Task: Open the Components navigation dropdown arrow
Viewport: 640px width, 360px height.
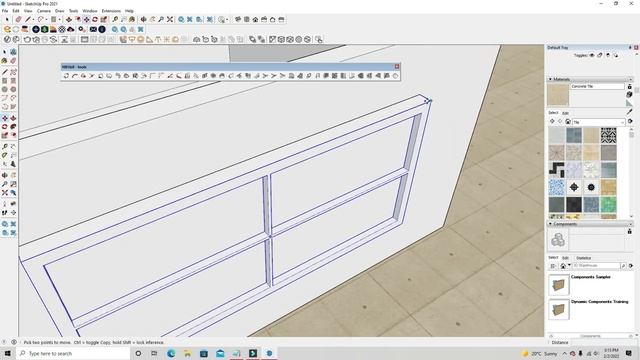Action: click(x=569, y=265)
